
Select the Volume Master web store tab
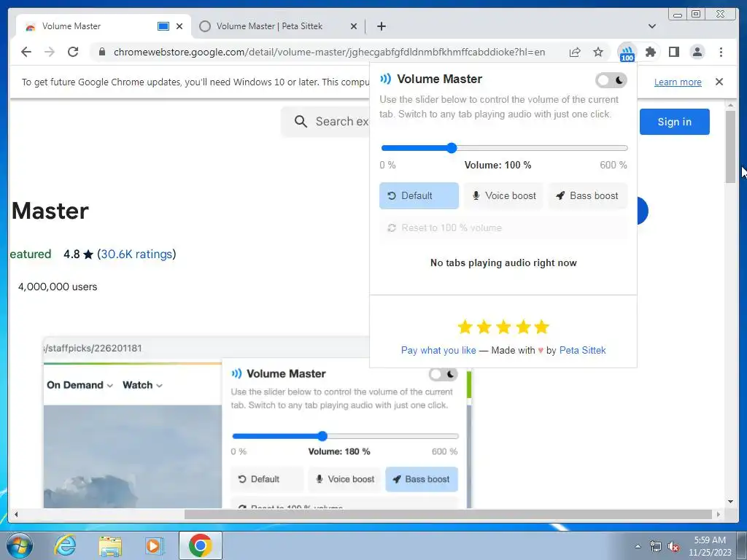point(71,26)
